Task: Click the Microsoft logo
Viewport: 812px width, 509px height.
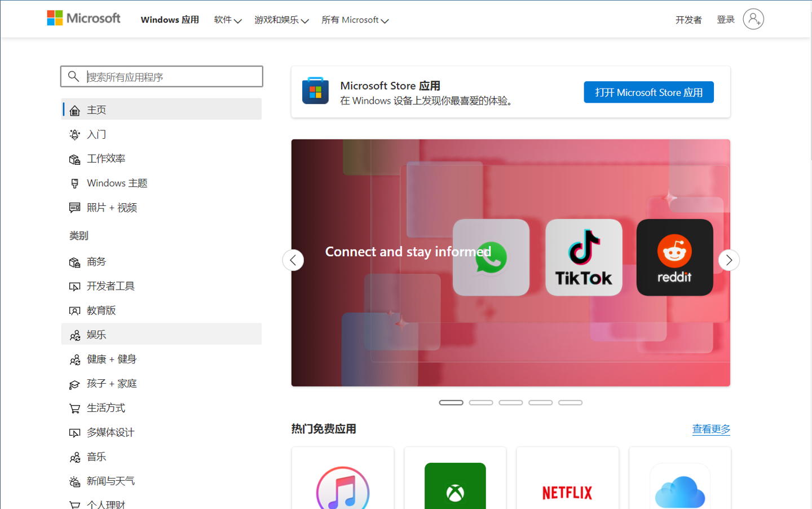Action: (83, 18)
